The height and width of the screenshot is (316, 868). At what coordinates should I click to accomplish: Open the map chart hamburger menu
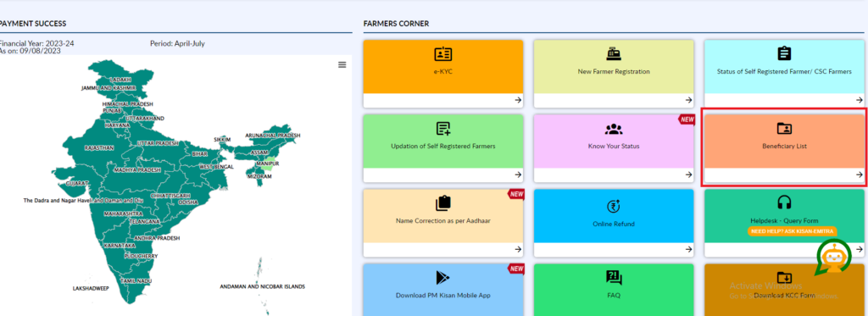(342, 64)
